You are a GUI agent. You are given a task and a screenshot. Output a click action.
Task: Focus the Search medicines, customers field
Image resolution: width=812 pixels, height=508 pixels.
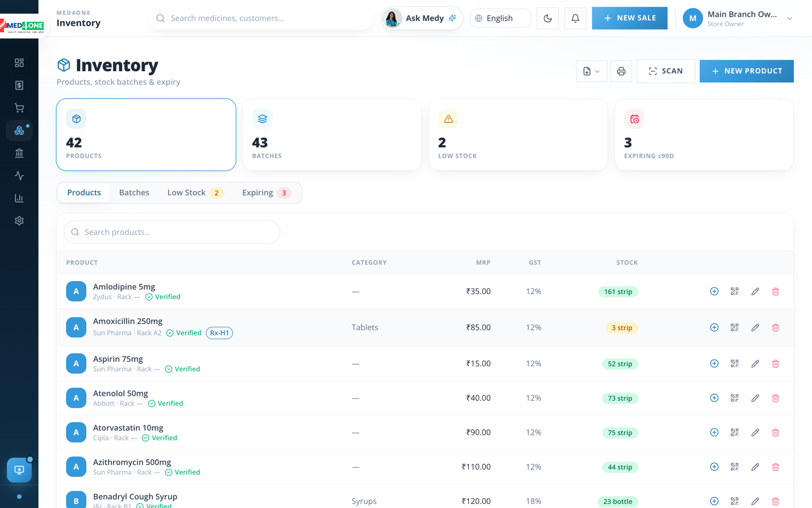(261, 18)
